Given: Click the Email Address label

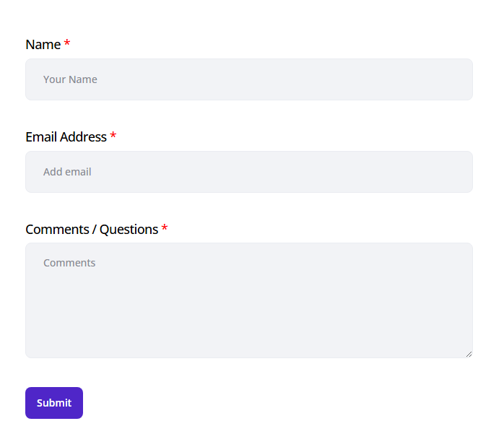Looking at the screenshot, I should [x=66, y=137].
